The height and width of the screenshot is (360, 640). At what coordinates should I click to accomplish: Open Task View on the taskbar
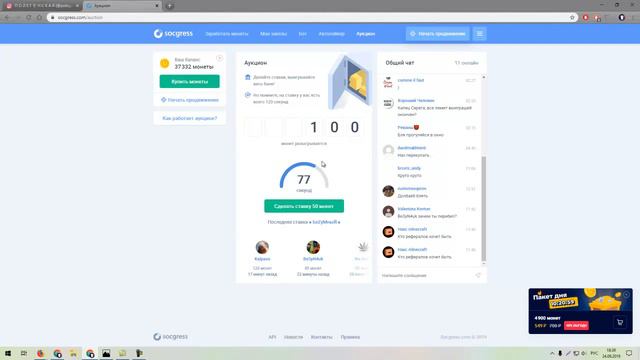(24, 353)
